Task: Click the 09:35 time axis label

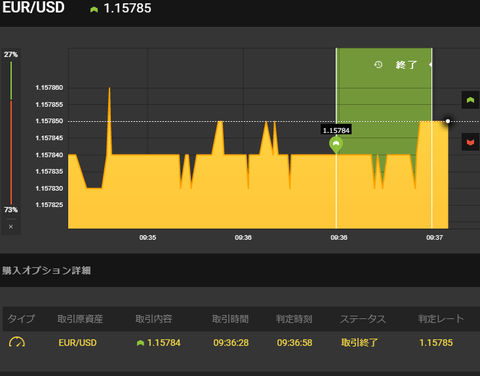Action: [x=148, y=238]
